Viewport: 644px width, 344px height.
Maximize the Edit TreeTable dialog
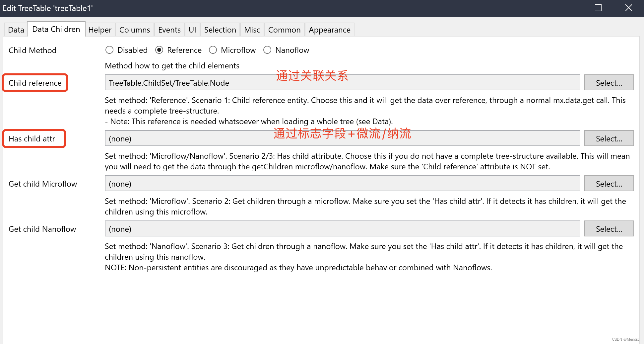[x=598, y=8]
